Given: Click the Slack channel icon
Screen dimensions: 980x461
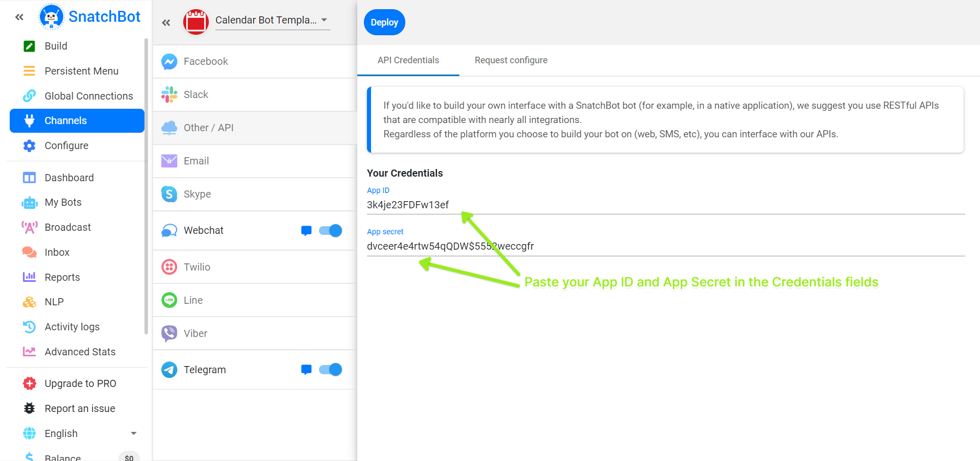Looking at the screenshot, I should pyautogui.click(x=169, y=94).
